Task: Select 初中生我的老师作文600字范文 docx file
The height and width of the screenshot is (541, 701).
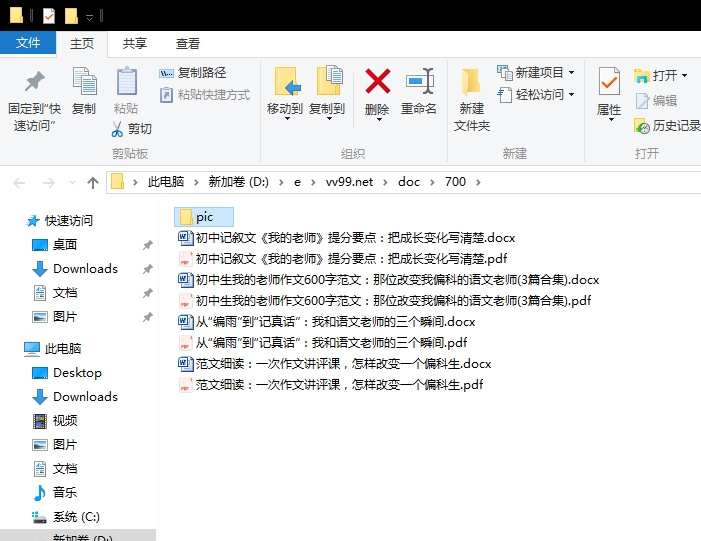Action: [389, 279]
